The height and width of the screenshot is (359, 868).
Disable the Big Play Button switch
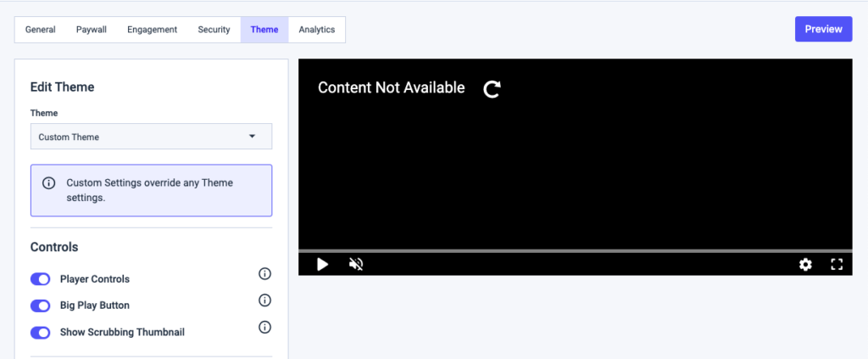pos(41,306)
